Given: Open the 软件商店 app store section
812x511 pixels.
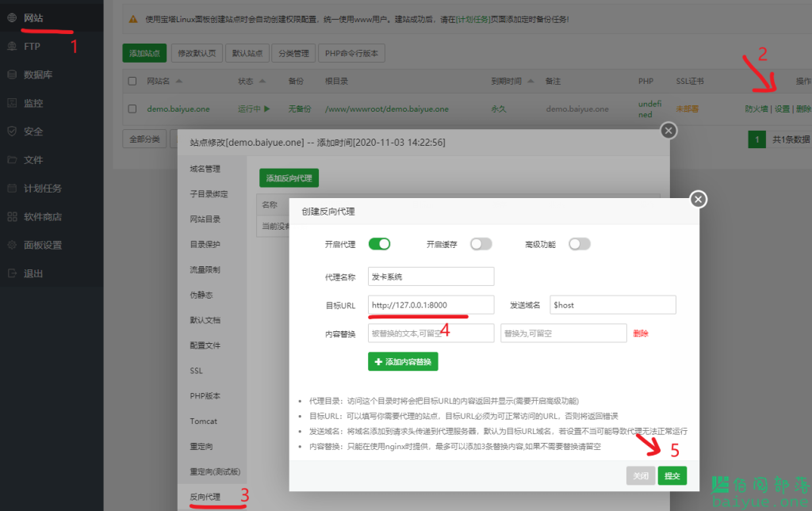Looking at the screenshot, I should point(42,215).
